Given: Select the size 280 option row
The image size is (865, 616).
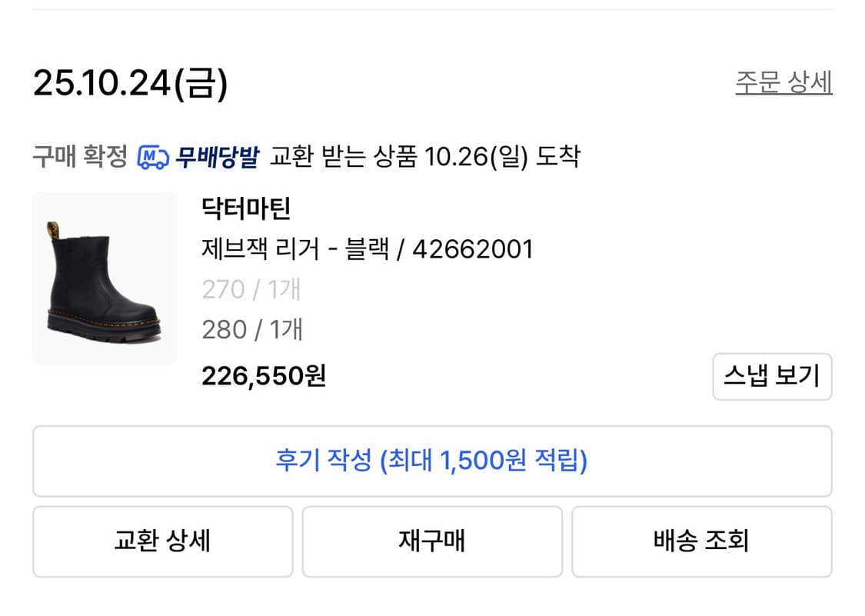Looking at the screenshot, I should 252,329.
